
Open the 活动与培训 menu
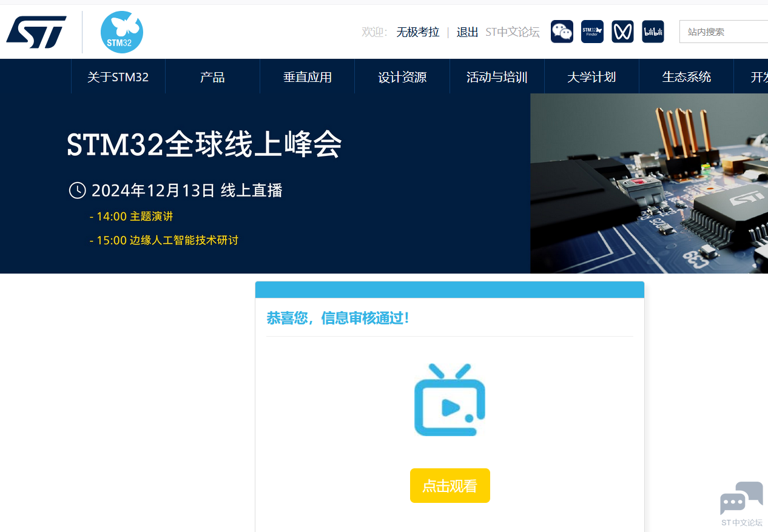coord(497,77)
